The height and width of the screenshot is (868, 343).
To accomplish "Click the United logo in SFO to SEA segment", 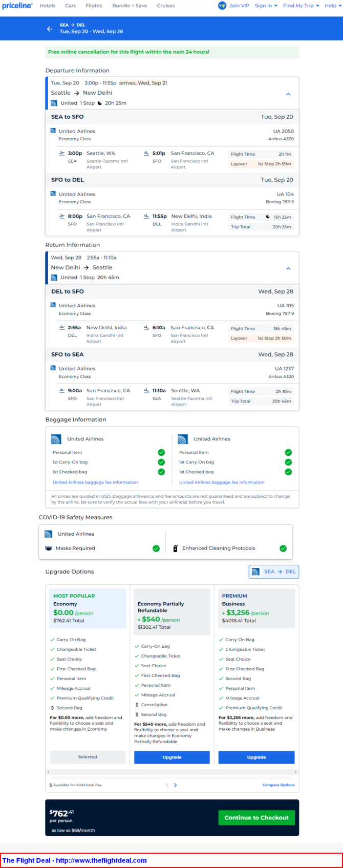I will click(53, 368).
